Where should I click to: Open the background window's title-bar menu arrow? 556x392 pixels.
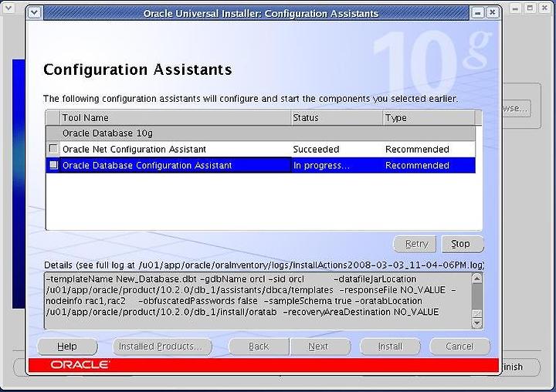[8, 7]
